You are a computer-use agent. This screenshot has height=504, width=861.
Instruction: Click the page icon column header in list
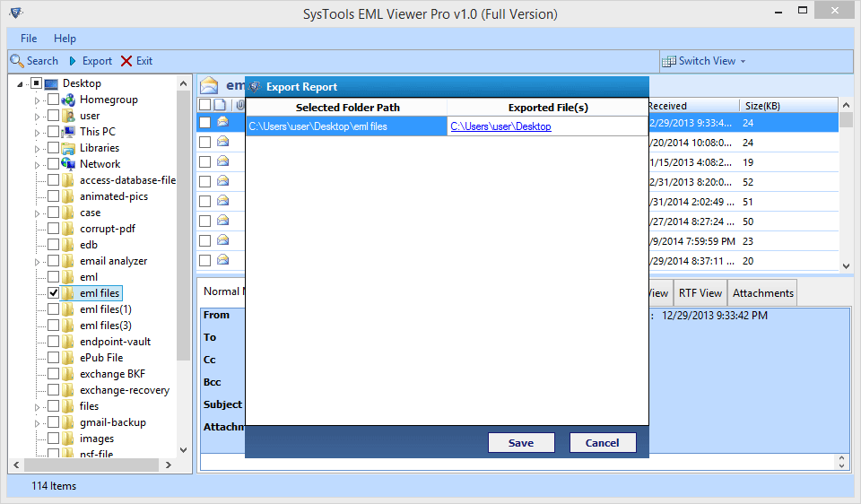220,104
